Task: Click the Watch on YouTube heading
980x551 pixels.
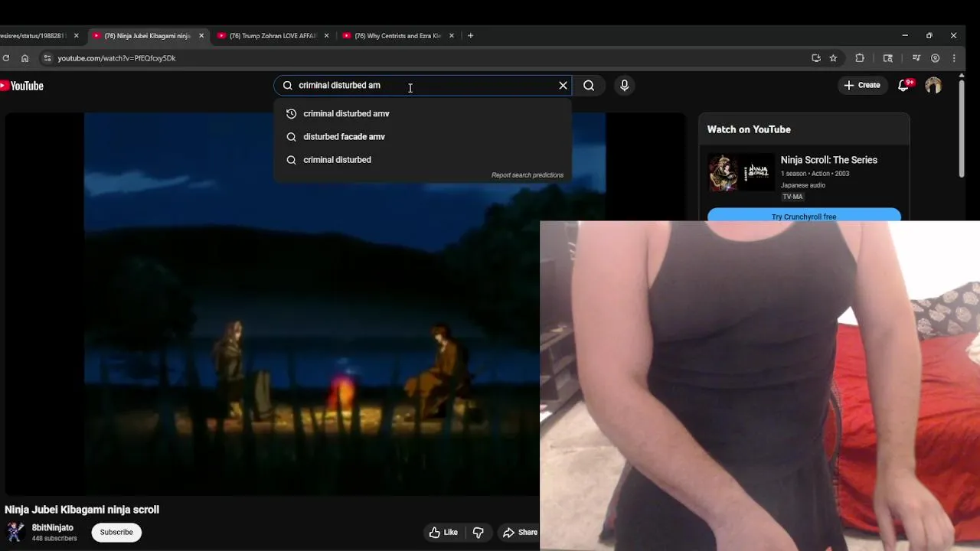Action: pyautogui.click(x=749, y=129)
